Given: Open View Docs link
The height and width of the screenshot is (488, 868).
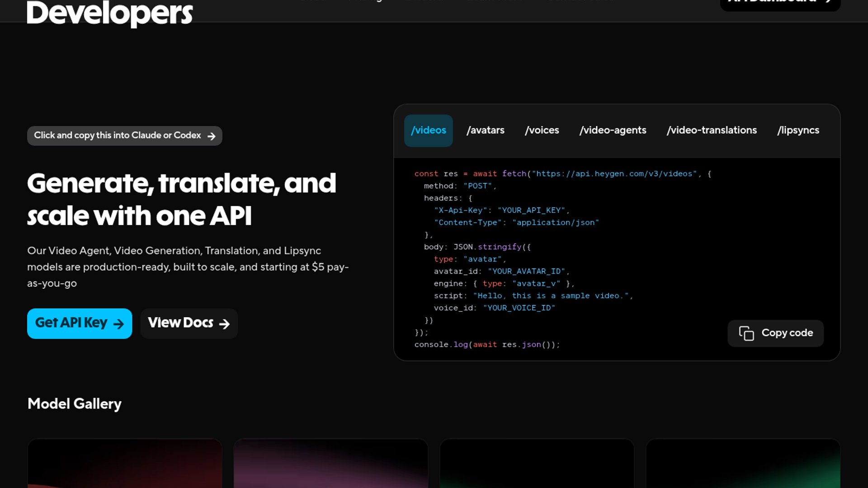Looking at the screenshot, I should click(189, 324).
